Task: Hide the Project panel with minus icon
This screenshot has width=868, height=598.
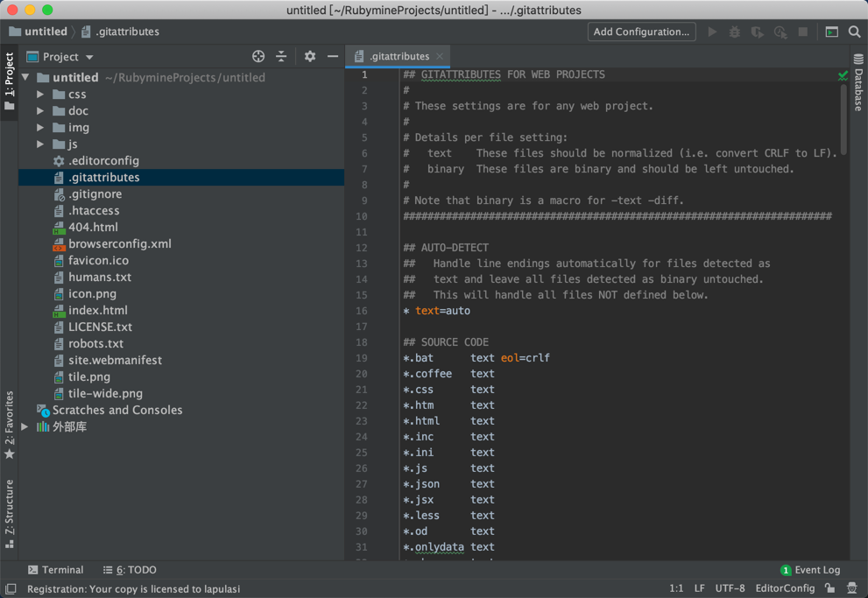Action: point(333,56)
